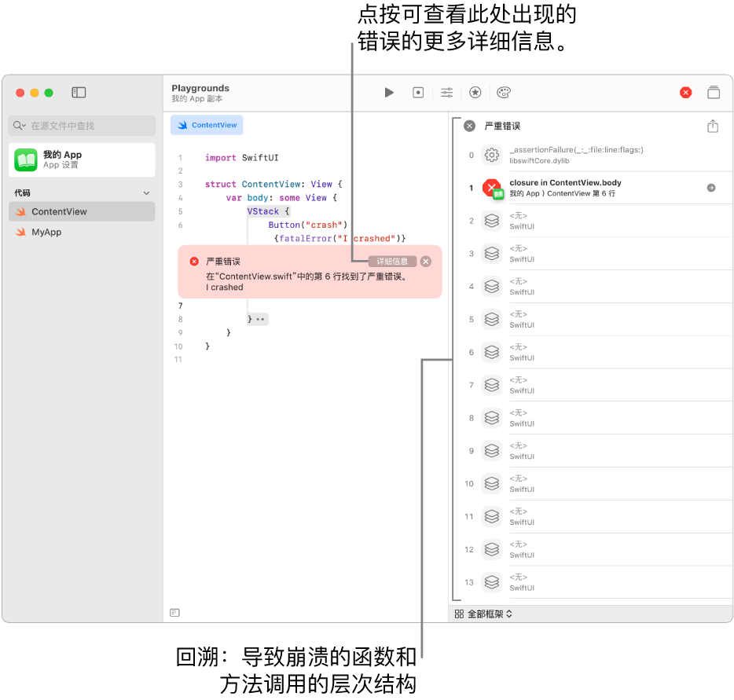Click the Playgrounds project title

point(200,88)
